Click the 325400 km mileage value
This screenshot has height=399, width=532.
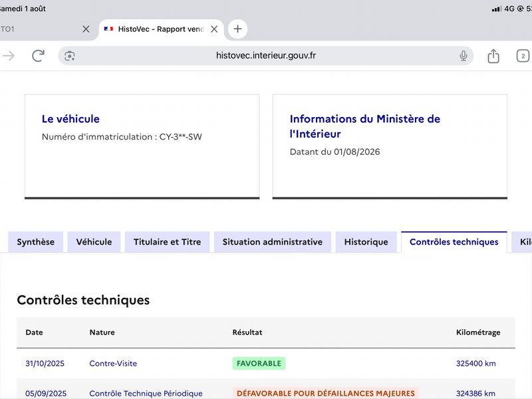tap(475, 363)
